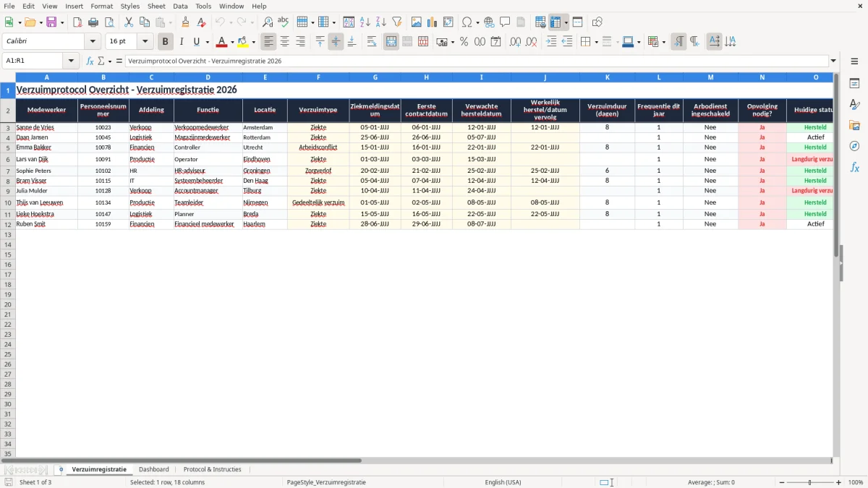Increase the indent
Viewport: 868px width, 488px height.
click(x=551, y=42)
